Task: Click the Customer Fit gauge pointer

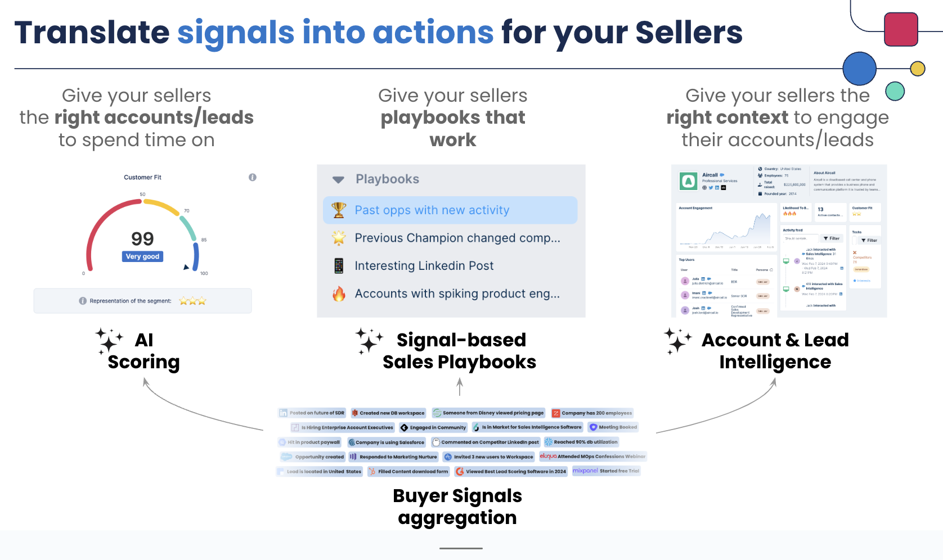Action: pos(186,267)
